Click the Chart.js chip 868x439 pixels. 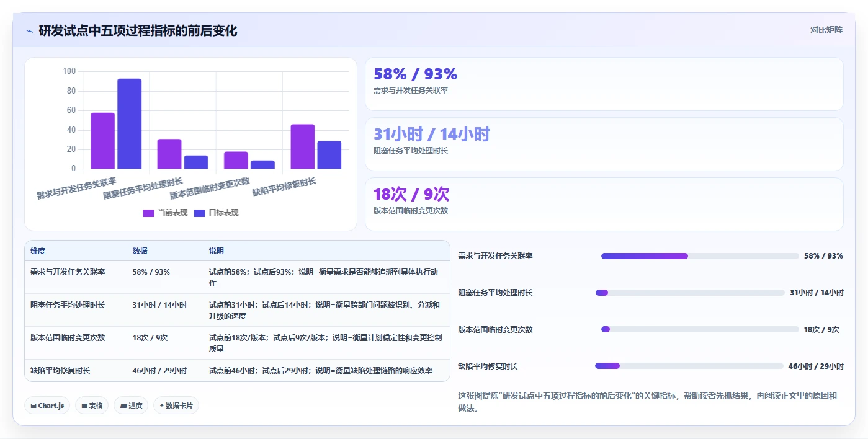[47, 406]
